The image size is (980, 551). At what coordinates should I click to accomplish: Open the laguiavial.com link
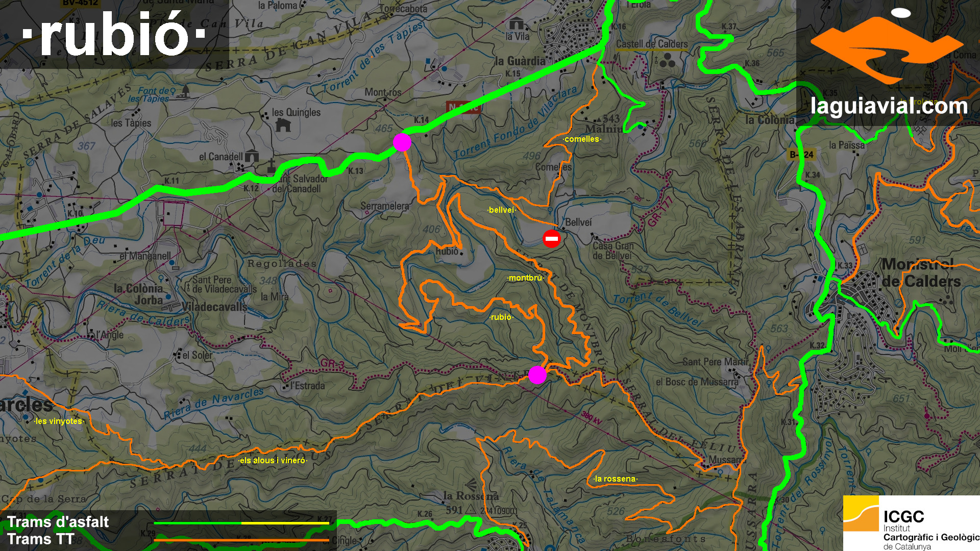click(x=889, y=106)
